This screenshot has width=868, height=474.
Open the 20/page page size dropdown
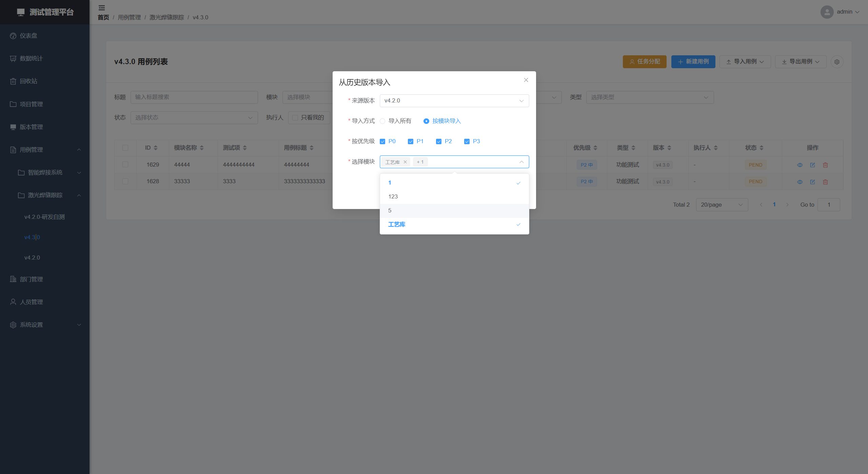click(722, 205)
